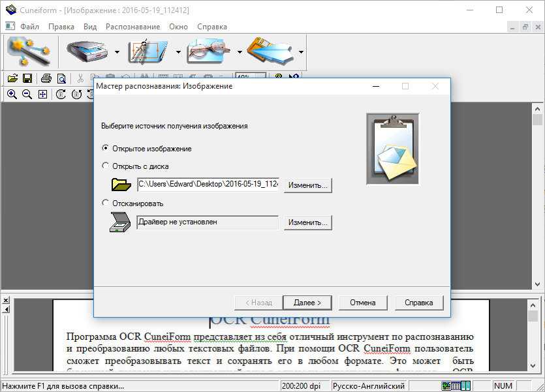This screenshot has height=392, width=545.
Task: Click the scanner icon beside the driver field
Action: click(120, 222)
